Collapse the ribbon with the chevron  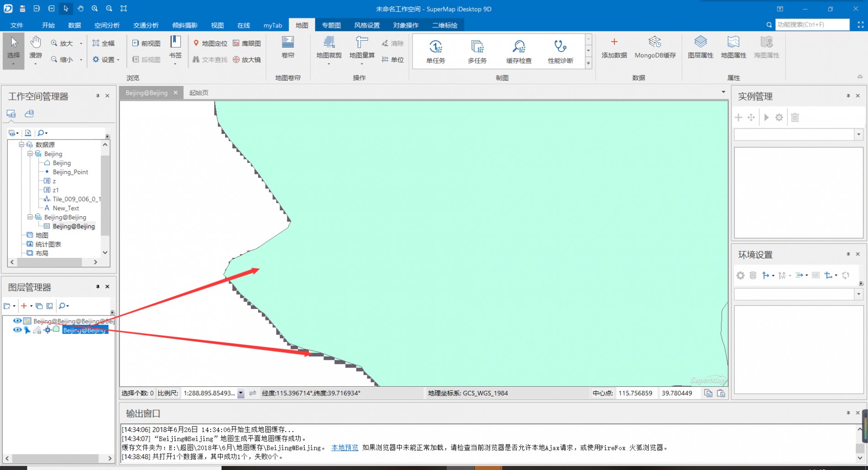[x=860, y=77]
